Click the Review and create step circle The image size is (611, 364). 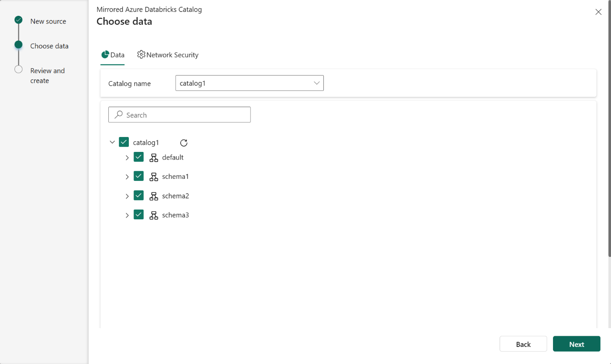18,69
